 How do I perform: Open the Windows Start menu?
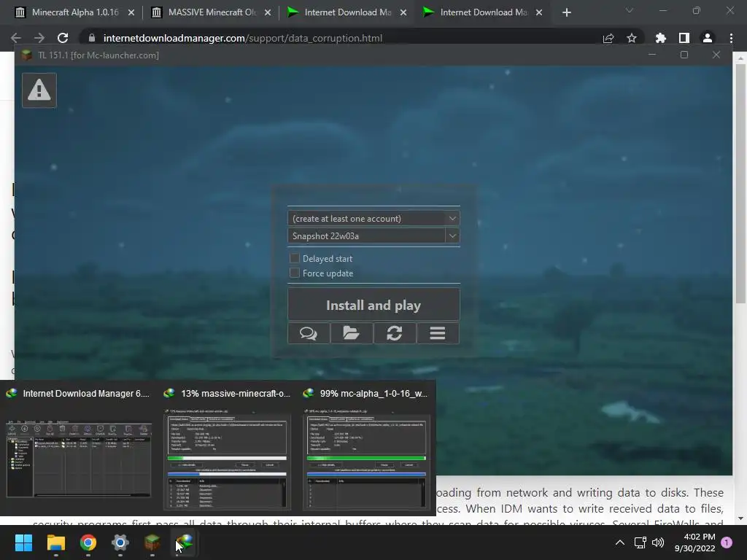[24, 542]
